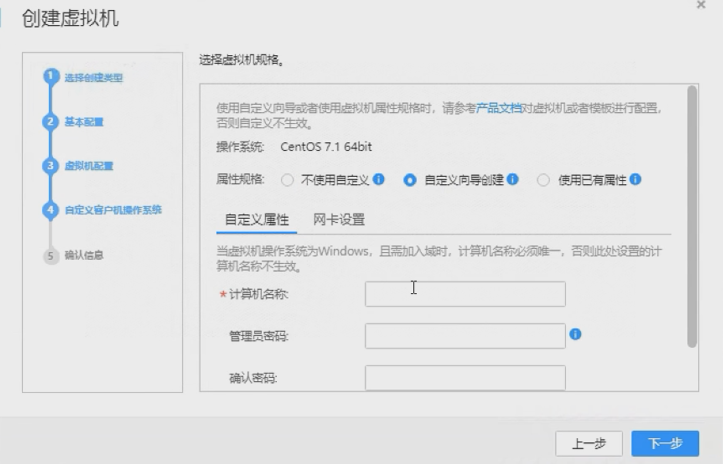
Task: Click the 确认密码 input field
Action: (465, 378)
